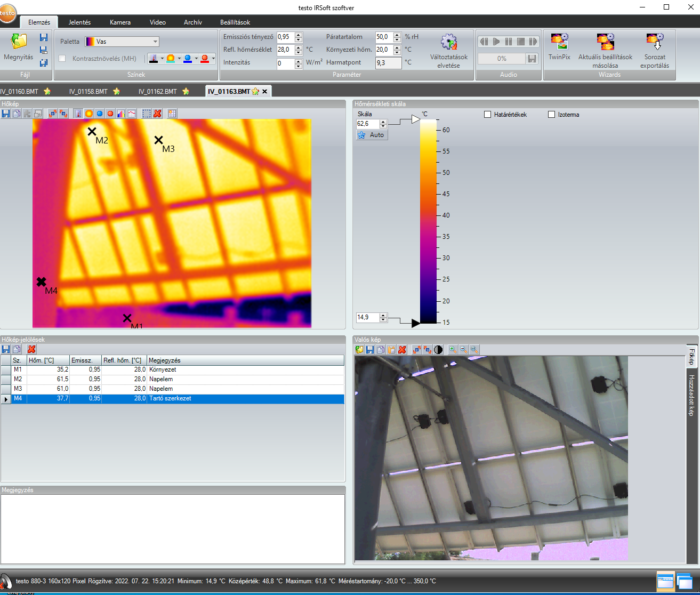700x595 pixels.
Task: Click the zoom-in magnifier in Valós kép toolbar
Action: (453, 350)
